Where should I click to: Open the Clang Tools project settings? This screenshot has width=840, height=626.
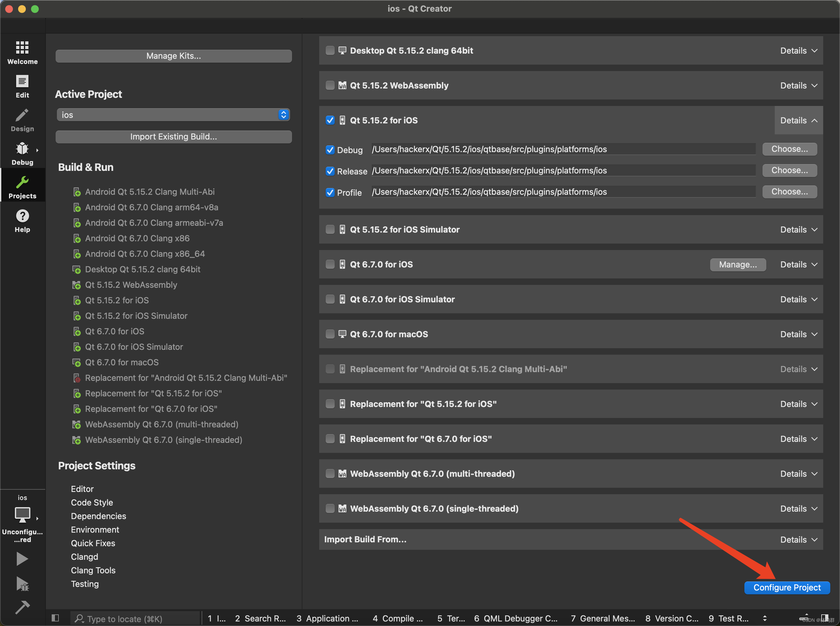[x=93, y=570]
